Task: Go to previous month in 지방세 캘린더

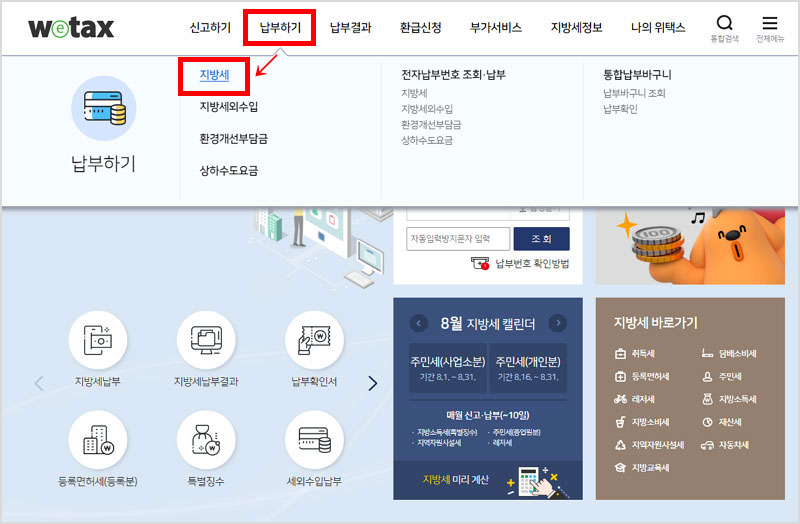Action: pyautogui.click(x=418, y=323)
